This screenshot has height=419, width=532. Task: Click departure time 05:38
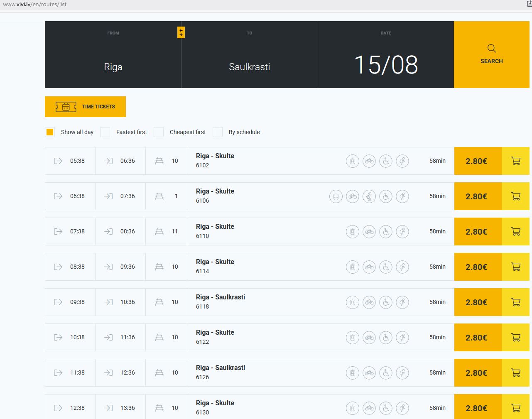point(77,161)
